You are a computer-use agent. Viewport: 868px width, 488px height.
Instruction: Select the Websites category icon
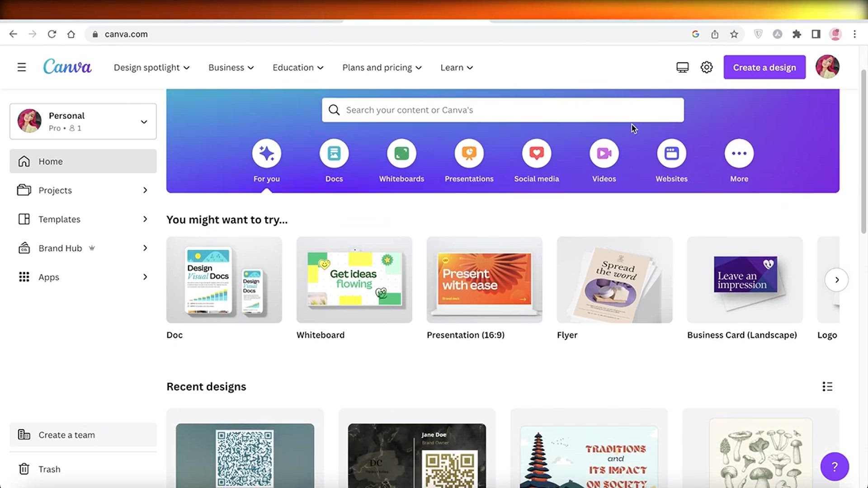[x=671, y=153]
